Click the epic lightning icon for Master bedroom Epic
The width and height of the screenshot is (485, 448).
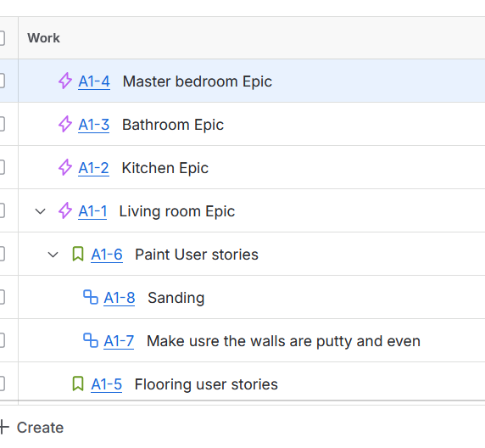(x=65, y=81)
